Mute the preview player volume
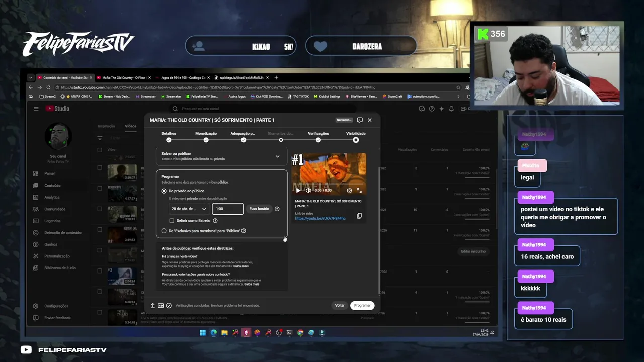This screenshot has width=644, height=362. [308, 190]
